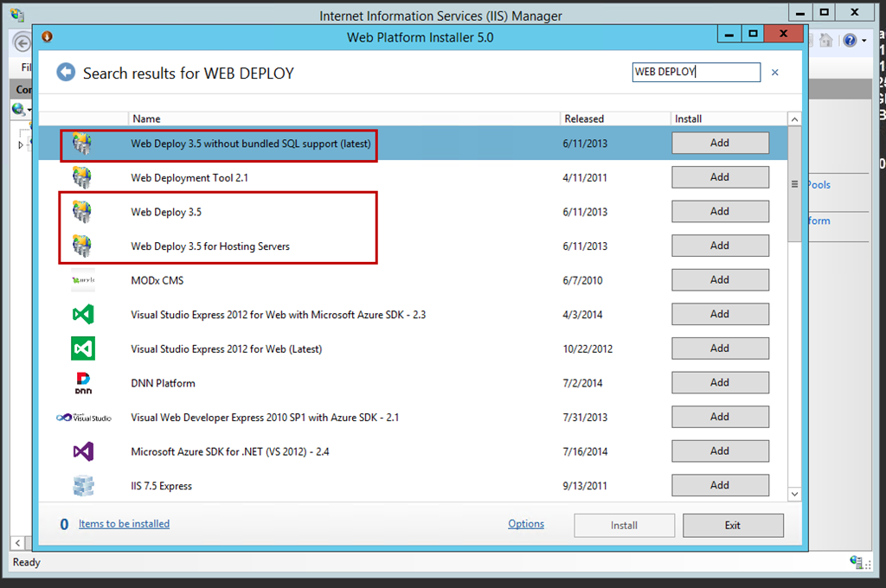Viewport: 886px width, 588px height.
Task: Click the Name column header
Action: 344,118
